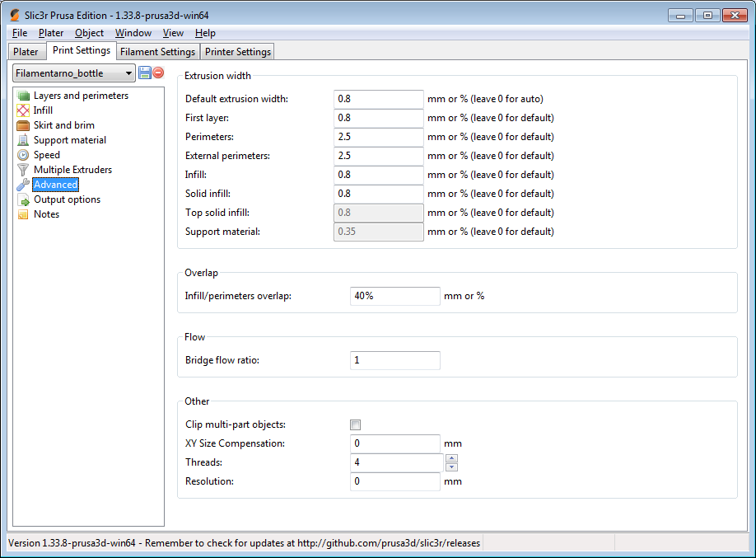Viewport: 756px width, 558px height.
Task: Decrease Threads with the down arrow
Action: [452, 467]
